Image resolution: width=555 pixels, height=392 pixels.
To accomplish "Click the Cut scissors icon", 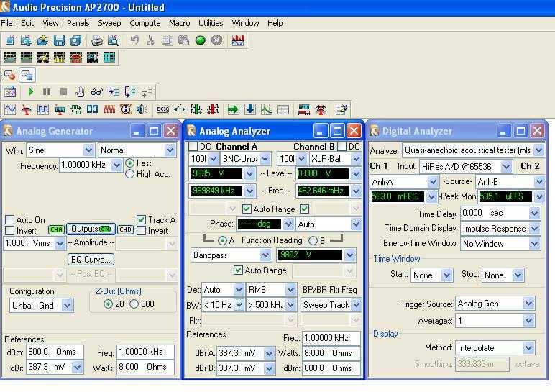I will (151, 40).
